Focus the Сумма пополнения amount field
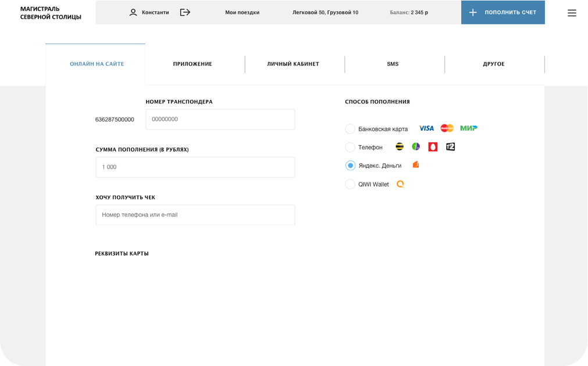The width and height of the screenshot is (588, 366). tap(195, 167)
